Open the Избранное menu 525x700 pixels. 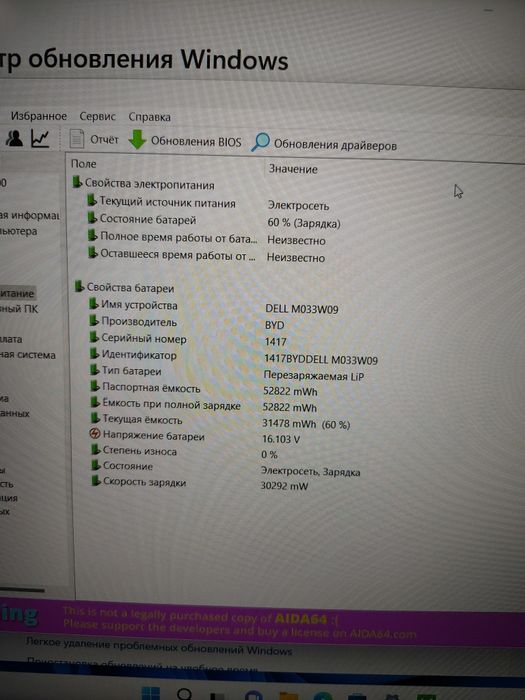39,116
